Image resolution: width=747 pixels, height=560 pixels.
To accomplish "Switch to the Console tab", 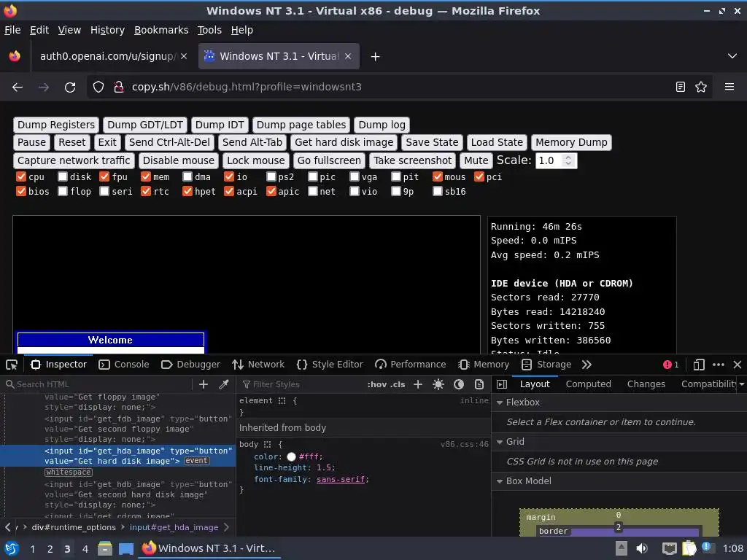I will [x=124, y=365].
